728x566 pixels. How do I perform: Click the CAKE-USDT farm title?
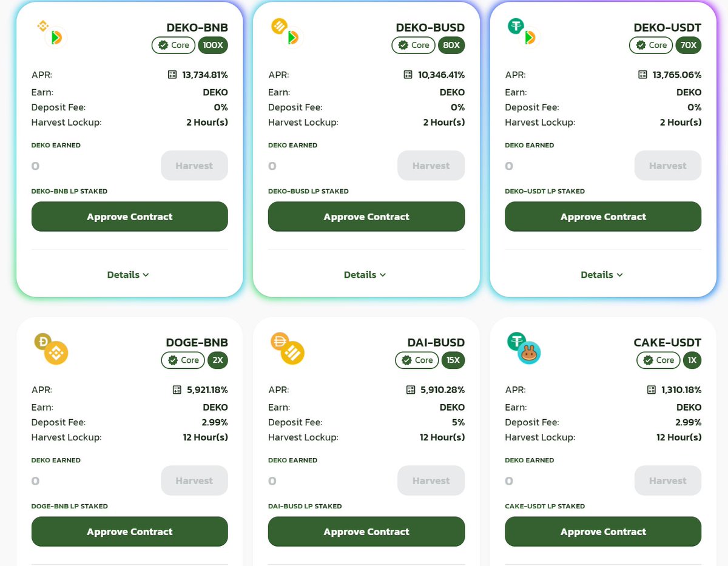pos(667,342)
